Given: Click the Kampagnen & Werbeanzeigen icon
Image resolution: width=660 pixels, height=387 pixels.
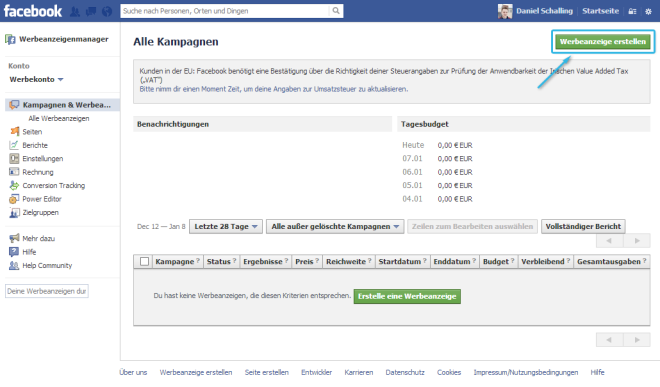Looking at the screenshot, I should (x=14, y=104).
